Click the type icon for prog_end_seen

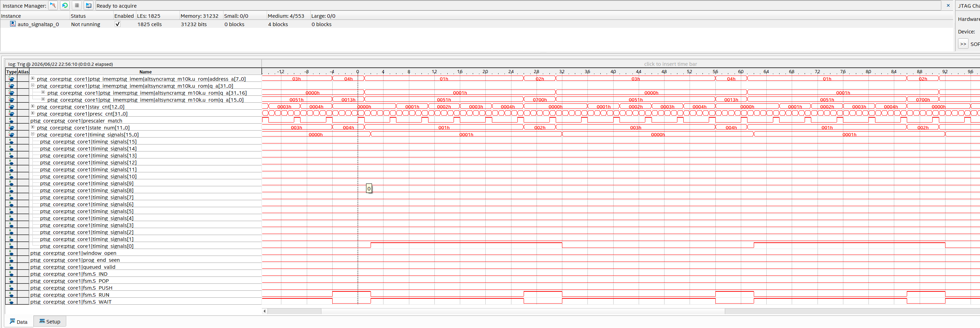pyautogui.click(x=12, y=260)
